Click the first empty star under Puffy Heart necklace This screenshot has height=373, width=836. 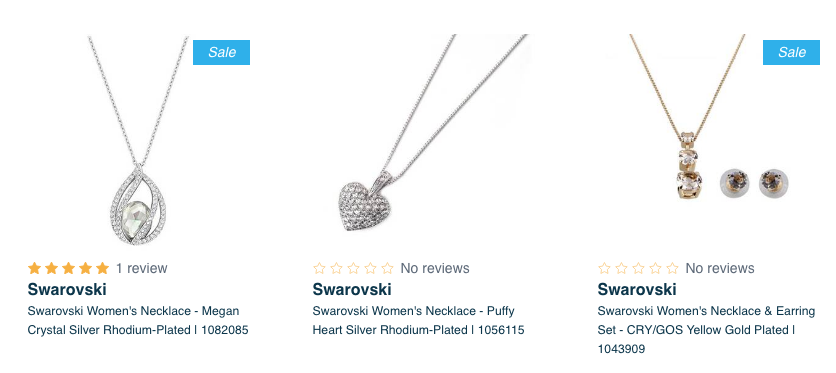pos(319,268)
